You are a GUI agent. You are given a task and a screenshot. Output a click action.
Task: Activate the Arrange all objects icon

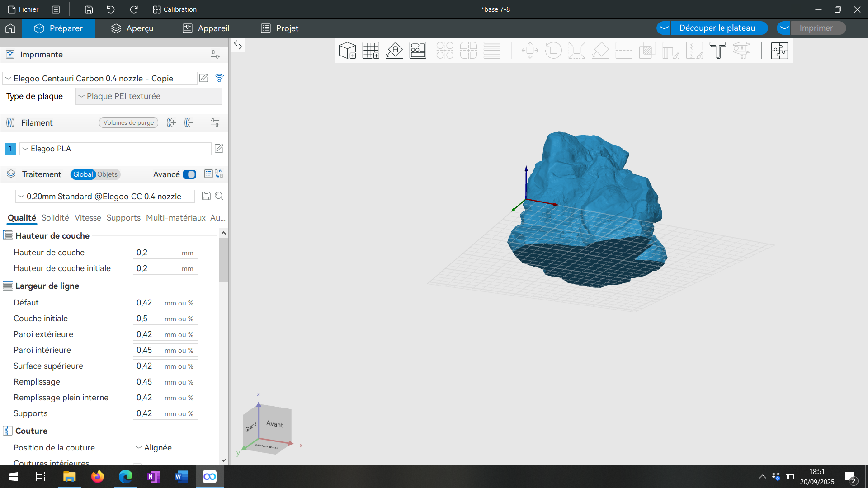pos(418,51)
